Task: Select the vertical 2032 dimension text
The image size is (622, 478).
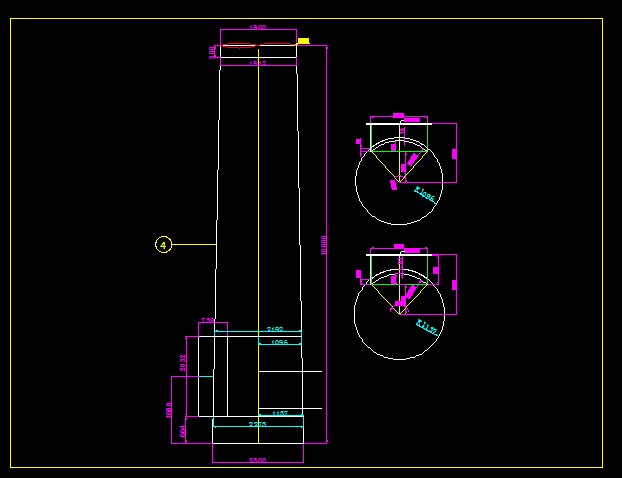Action: pos(183,362)
